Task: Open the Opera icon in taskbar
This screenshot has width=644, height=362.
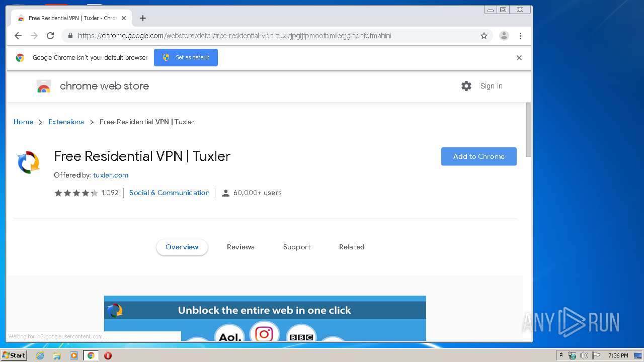Action: [108, 355]
